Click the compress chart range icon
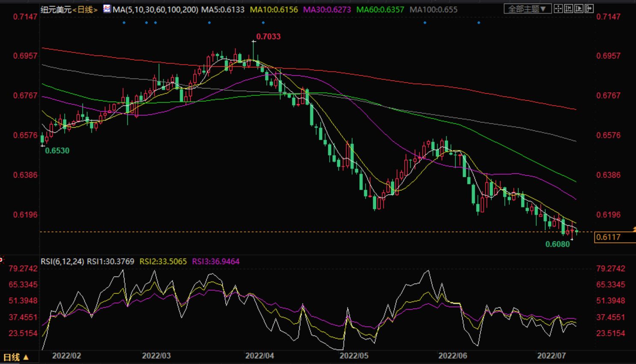This screenshot has height=364, width=636. click(x=568, y=9)
